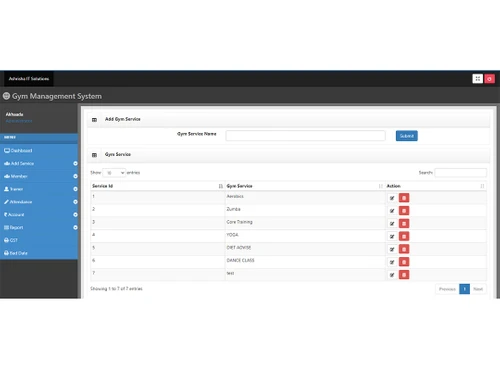500x375 pixels.
Task: Edit the Core Training service
Action: pyautogui.click(x=392, y=224)
